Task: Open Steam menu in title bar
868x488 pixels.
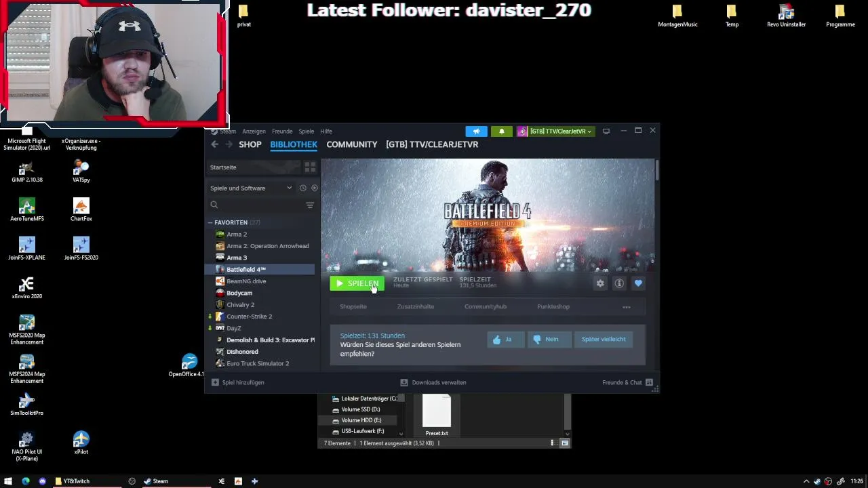Action: click(224, 131)
